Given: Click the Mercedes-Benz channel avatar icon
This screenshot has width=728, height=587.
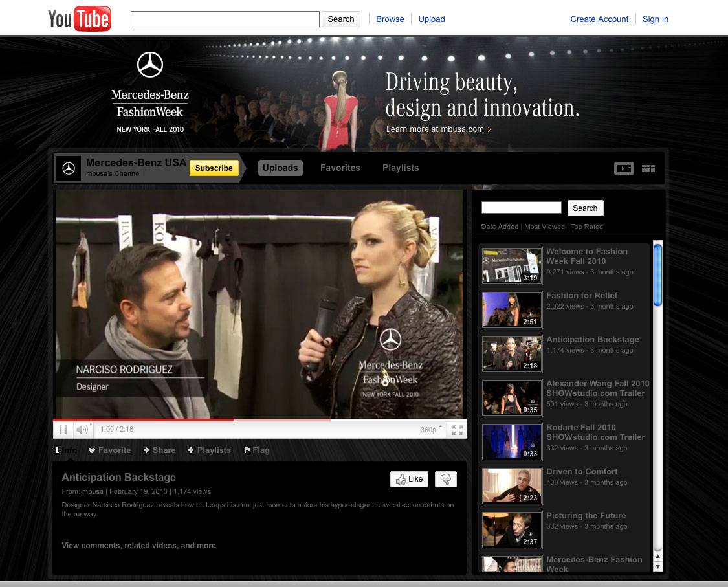Looking at the screenshot, I should (x=69, y=168).
